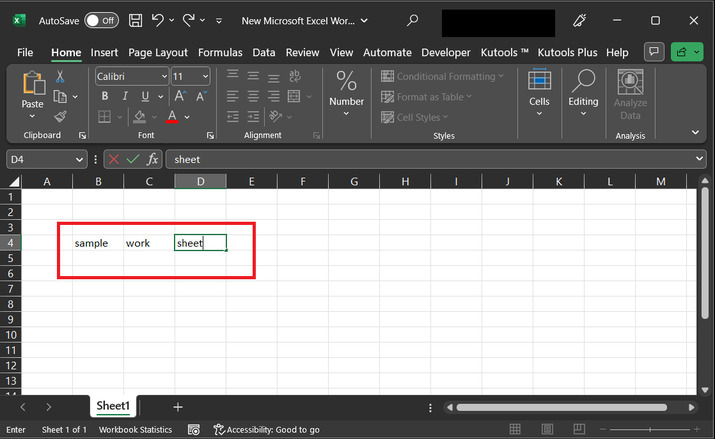Collapse the ribbon with chevron

coord(695,132)
